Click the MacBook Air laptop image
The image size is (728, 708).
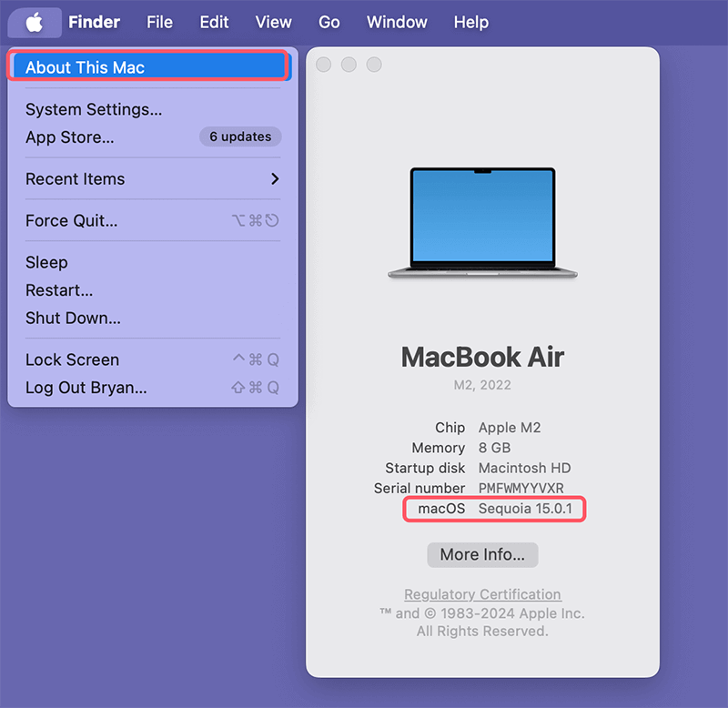click(482, 223)
